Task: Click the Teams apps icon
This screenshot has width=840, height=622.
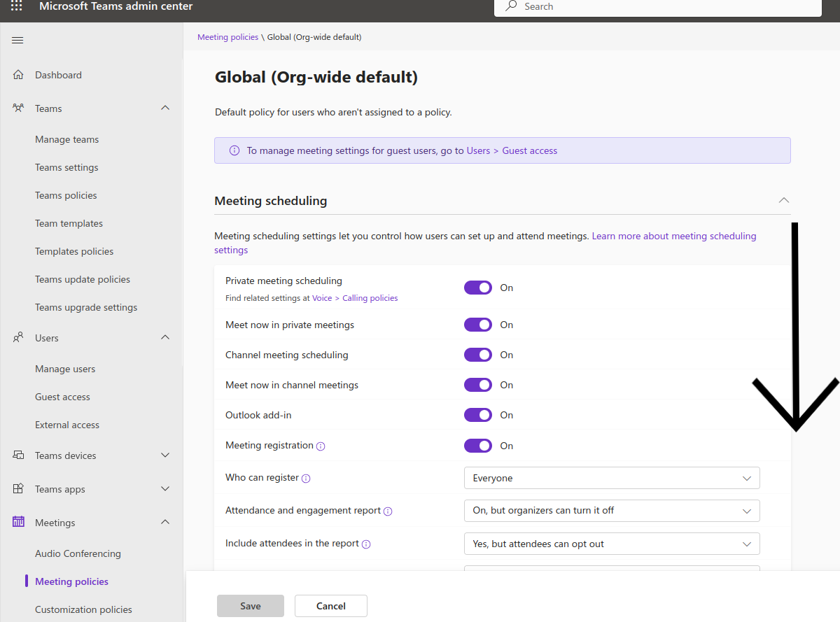Action: coord(18,489)
